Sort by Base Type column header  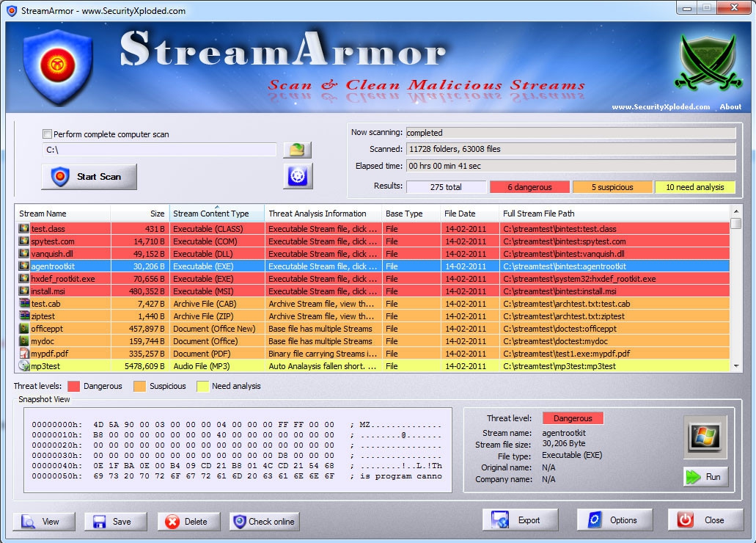coord(411,214)
